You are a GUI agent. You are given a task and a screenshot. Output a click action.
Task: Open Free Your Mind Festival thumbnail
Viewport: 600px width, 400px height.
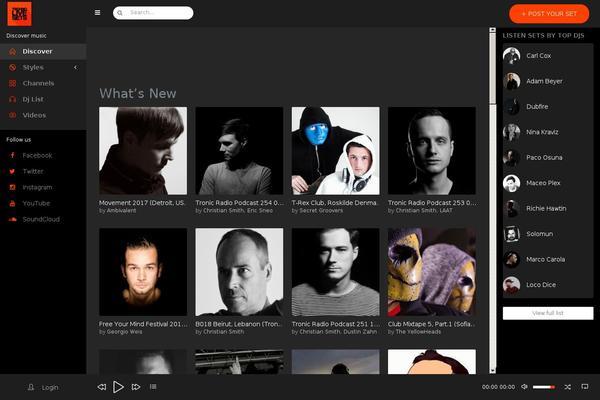tap(143, 272)
